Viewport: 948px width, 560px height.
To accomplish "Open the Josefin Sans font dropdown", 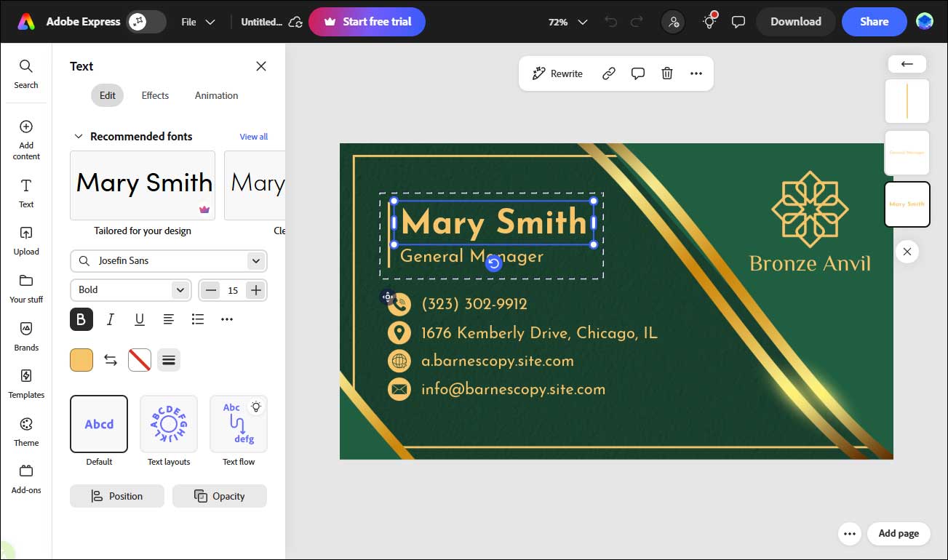I will click(x=168, y=260).
